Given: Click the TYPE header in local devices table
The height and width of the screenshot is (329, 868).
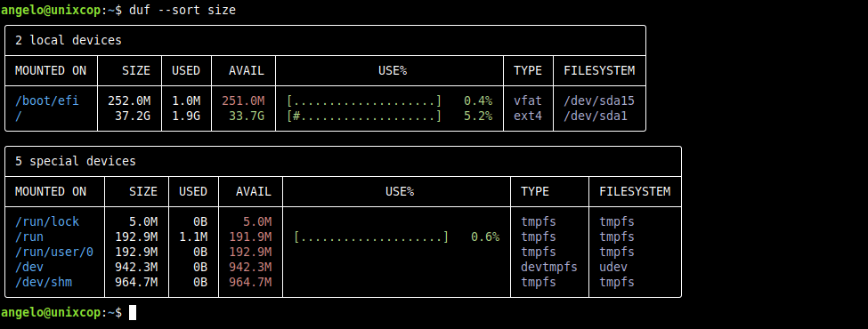Looking at the screenshot, I should 528,71.
